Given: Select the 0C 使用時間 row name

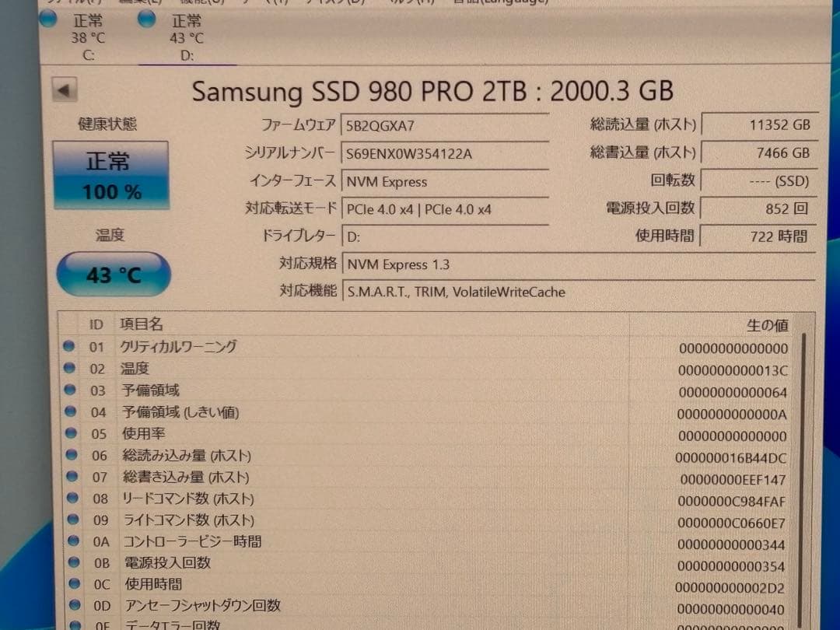Looking at the screenshot, I should click(153, 584).
